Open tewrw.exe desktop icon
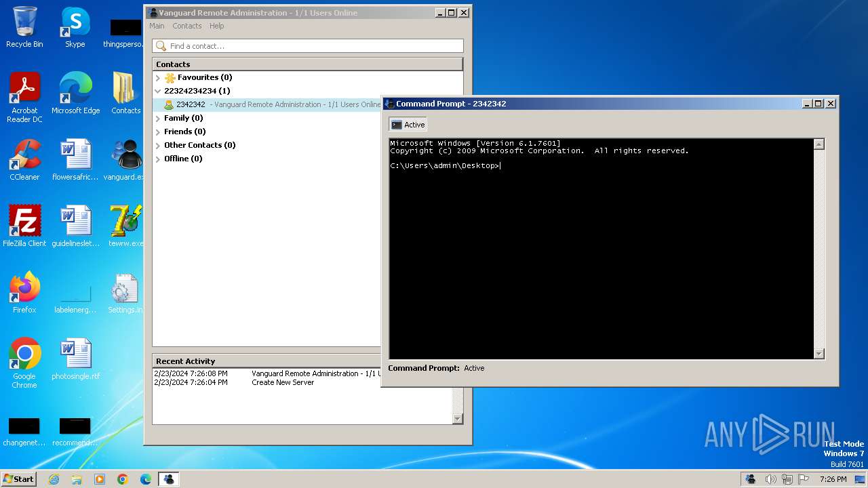 click(x=126, y=226)
